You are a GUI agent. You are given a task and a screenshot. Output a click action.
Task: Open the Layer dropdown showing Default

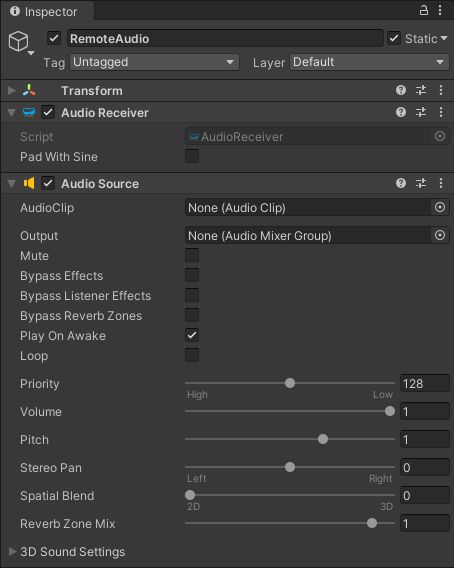tap(369, 62)
